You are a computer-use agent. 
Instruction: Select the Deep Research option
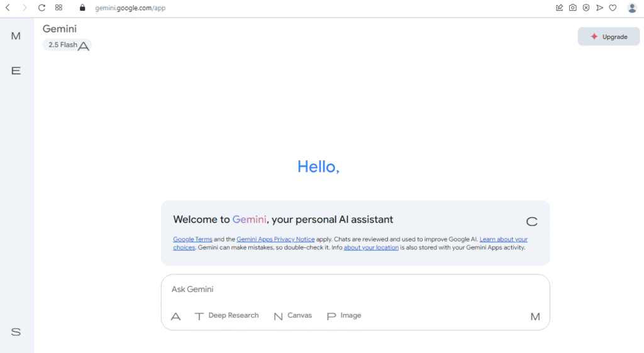pyautogui.click(x=226, y=316)
